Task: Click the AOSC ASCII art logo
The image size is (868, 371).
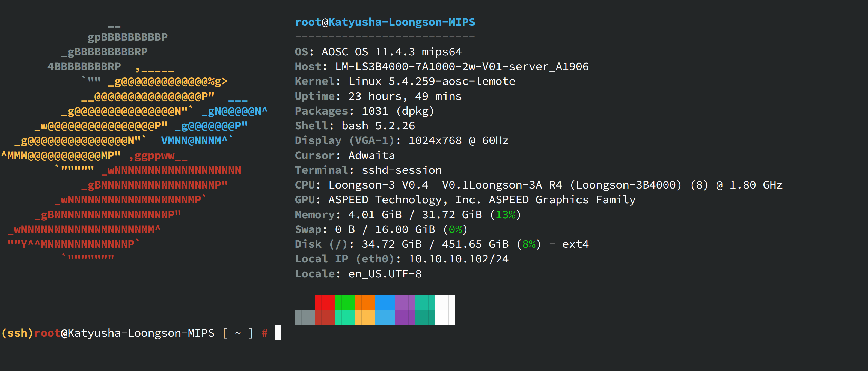Action: click(x=128, y=141)
